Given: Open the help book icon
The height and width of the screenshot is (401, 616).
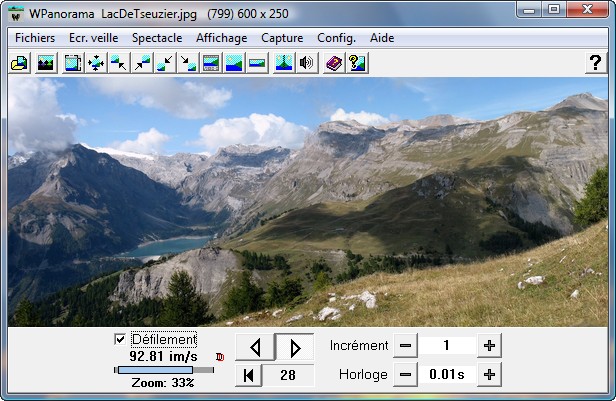Looking at the screenshot, I should point(334,63).
